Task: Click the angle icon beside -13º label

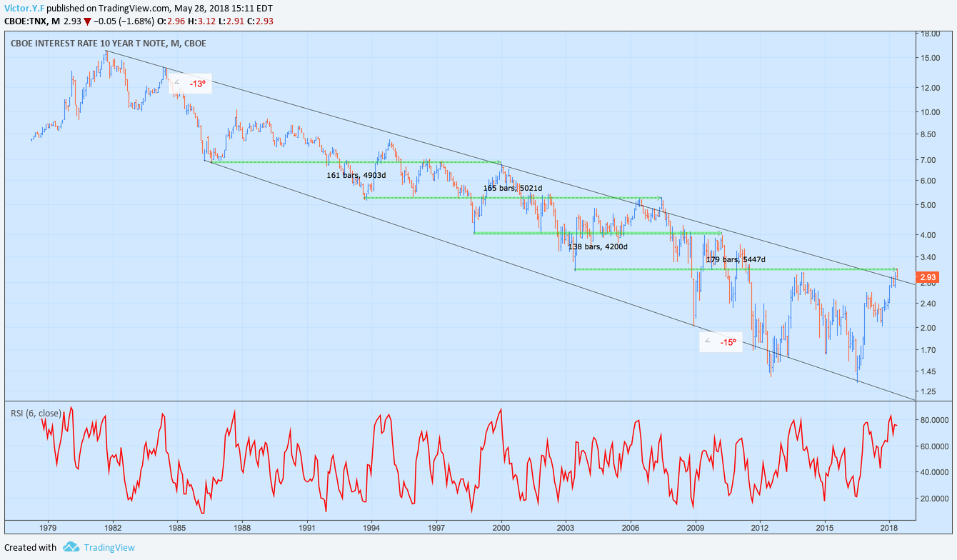Action: pyautogui.click(x=177, y=82)
